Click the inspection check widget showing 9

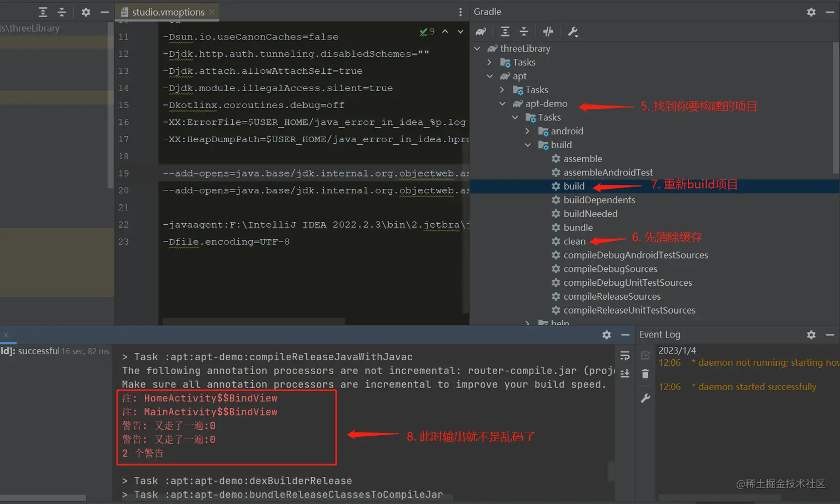(x=427, y=32)
